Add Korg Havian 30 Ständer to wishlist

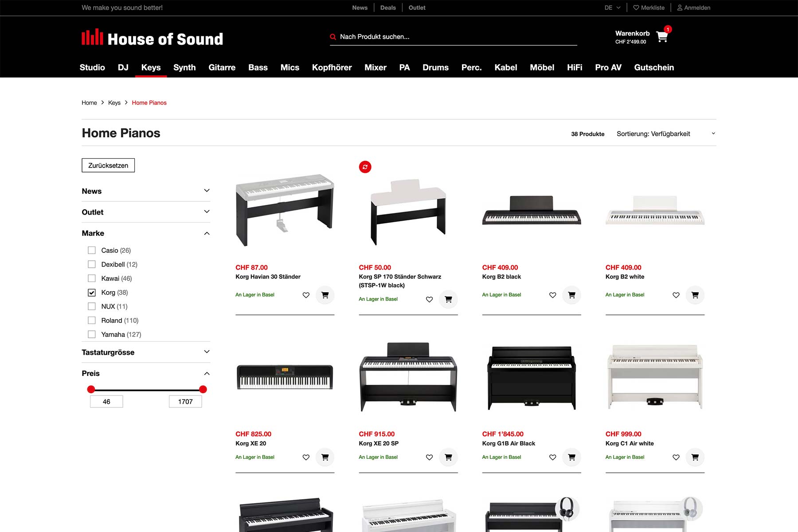[306, 295]
